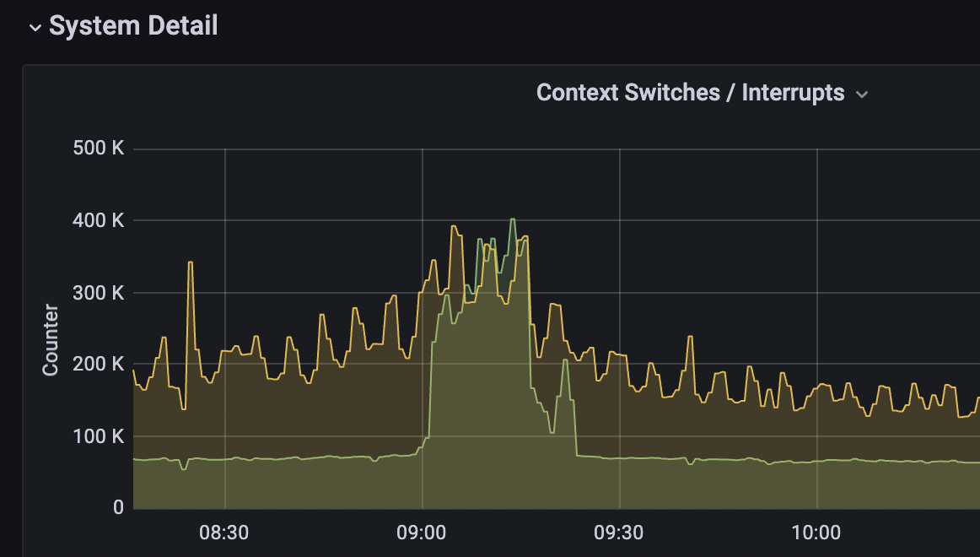980x557 pixels.
Task: Click the yellow spike between 09:30 and 10:00
Action: [x=690, y=338]
